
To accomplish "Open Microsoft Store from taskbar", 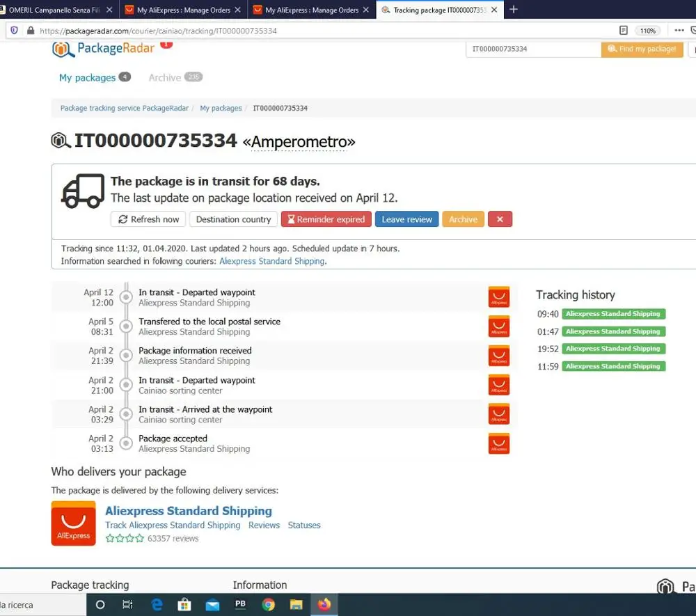I will (x=184, y=604).
